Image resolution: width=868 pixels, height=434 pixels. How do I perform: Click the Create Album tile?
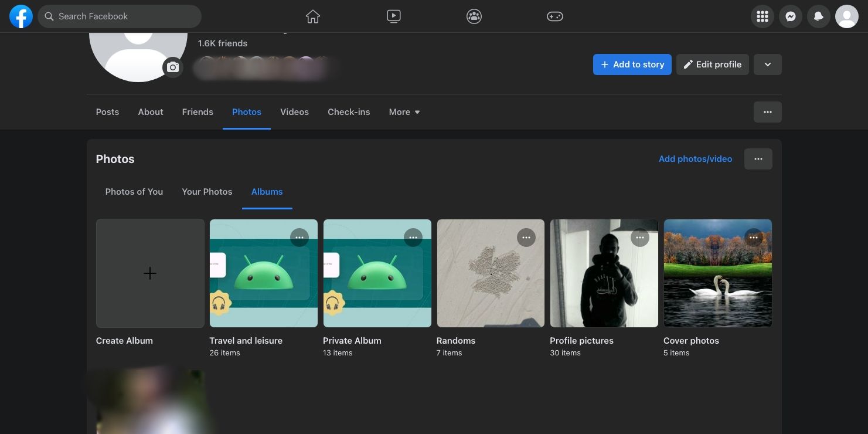point(150,273)
